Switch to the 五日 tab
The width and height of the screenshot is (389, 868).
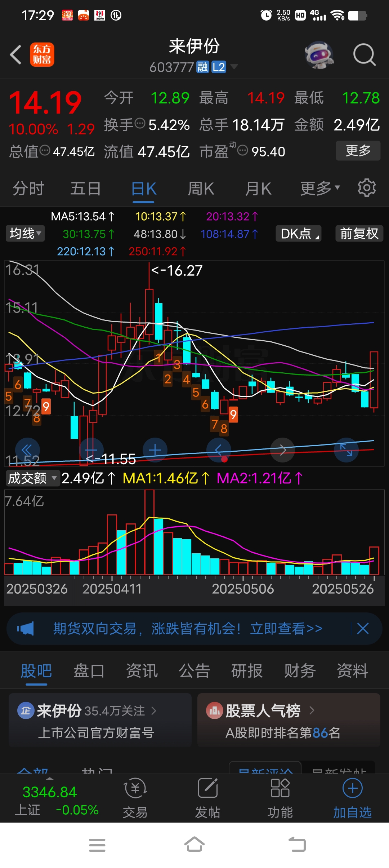pos(85,188)
